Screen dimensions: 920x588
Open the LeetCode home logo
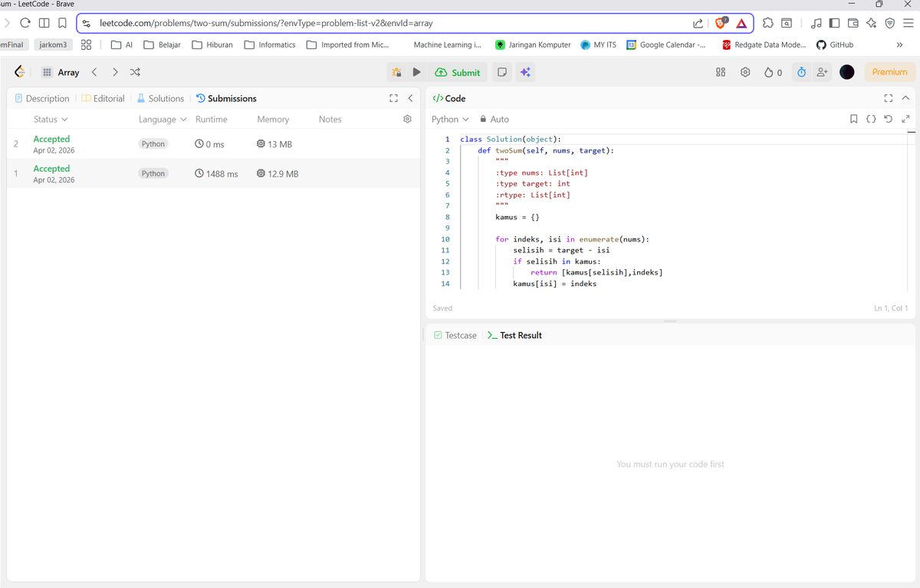[x=20, y=72]
